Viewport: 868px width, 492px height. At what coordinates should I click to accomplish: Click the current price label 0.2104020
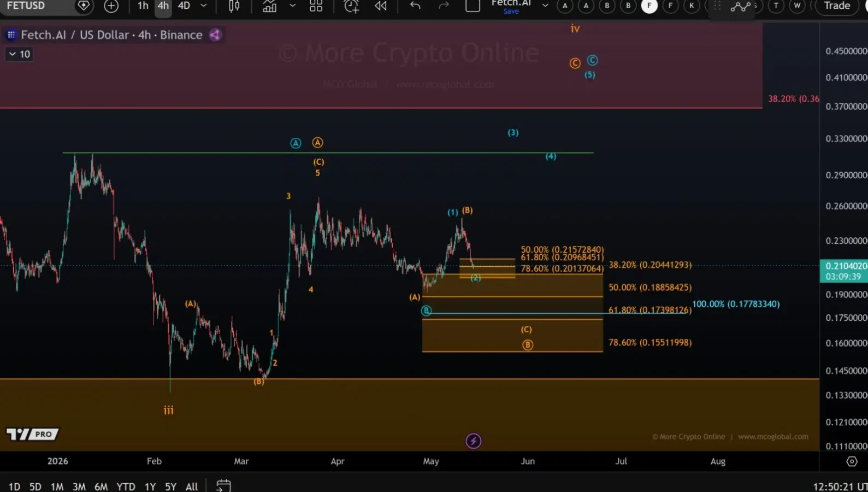click(844, 266)
